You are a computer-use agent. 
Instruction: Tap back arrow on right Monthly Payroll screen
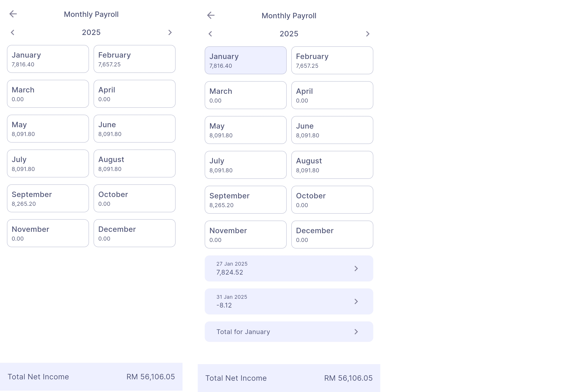pos(211,15)
